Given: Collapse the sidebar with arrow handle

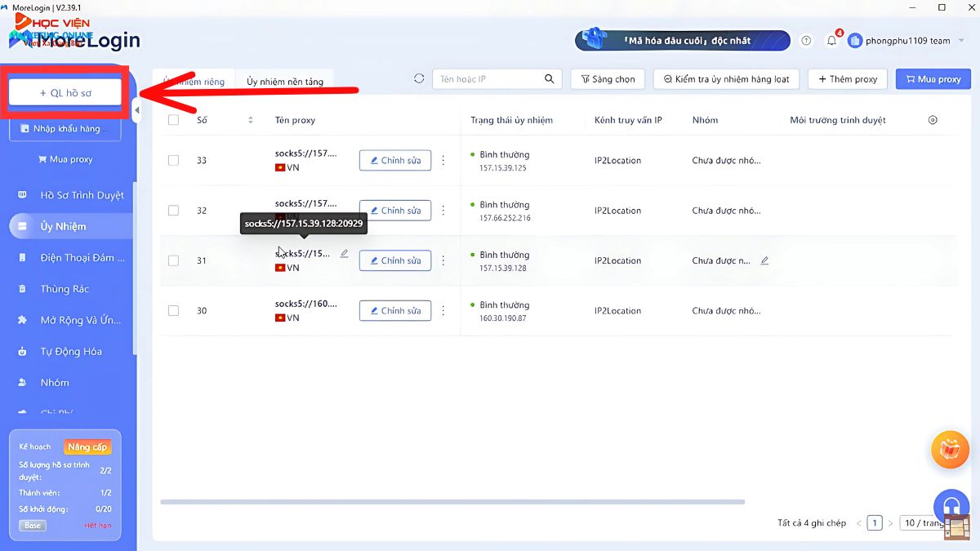Looking at the screenshot, I should (137, 109).
